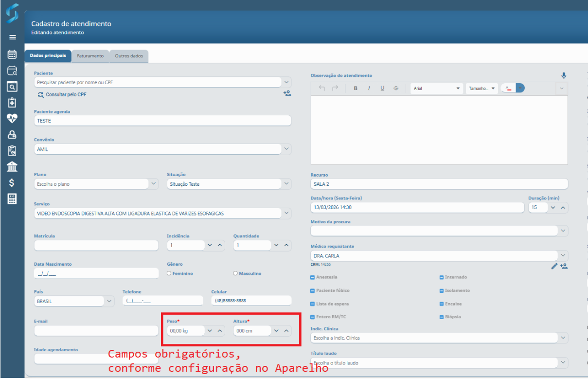Toggle the Anestesia checkbox
The width and height of the screenshot is (588, 379).
pos(313,277)
